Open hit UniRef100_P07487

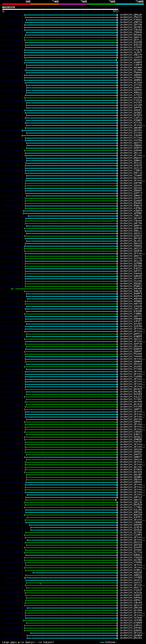[131, 399]
